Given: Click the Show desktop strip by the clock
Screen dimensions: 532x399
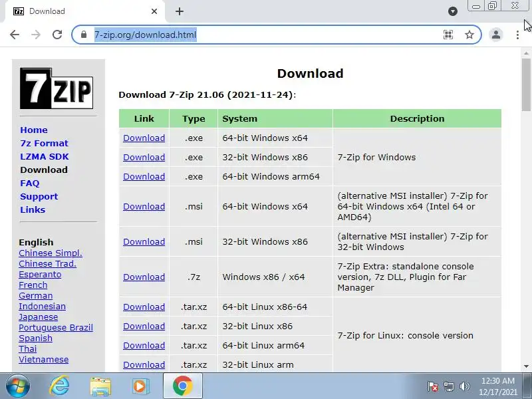Looking at the screenshot, I should (x=527, y=386).
